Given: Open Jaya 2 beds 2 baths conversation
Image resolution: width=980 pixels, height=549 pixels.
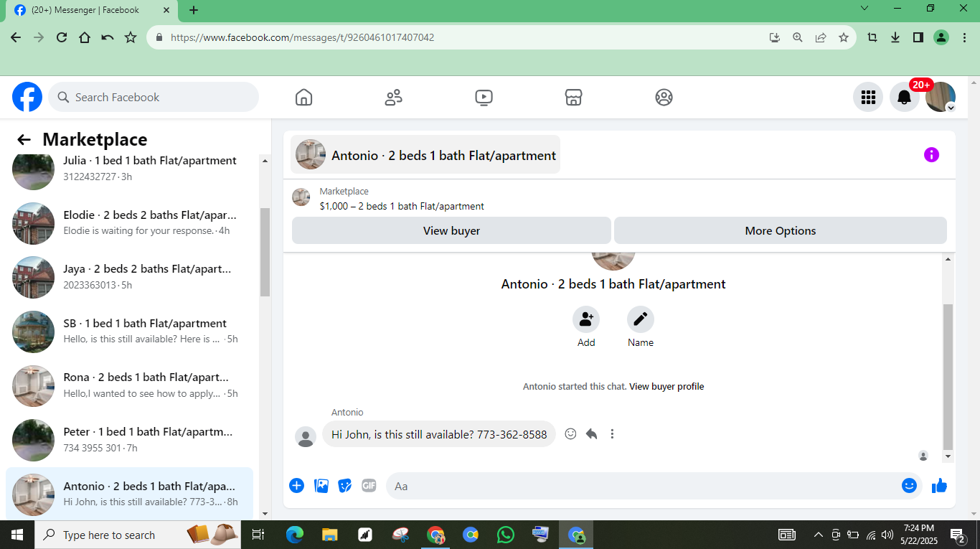Looking at the screenshot, I should [130, 277].
